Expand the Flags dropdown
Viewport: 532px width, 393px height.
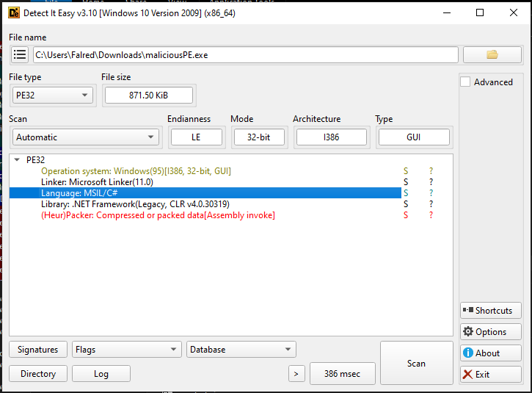(x=125, y=350)
